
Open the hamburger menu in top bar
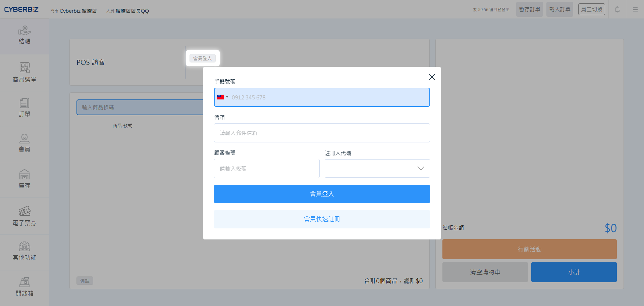(635, 9)
